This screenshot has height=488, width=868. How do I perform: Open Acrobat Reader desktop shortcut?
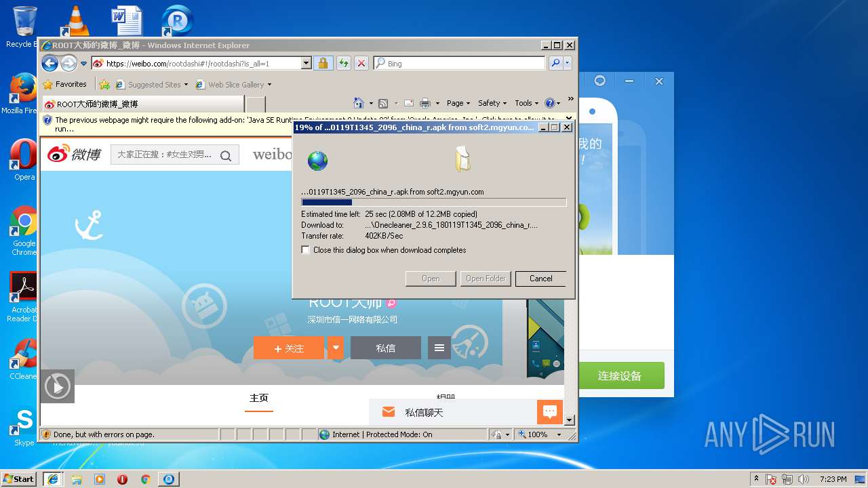(x=24, y=297)
